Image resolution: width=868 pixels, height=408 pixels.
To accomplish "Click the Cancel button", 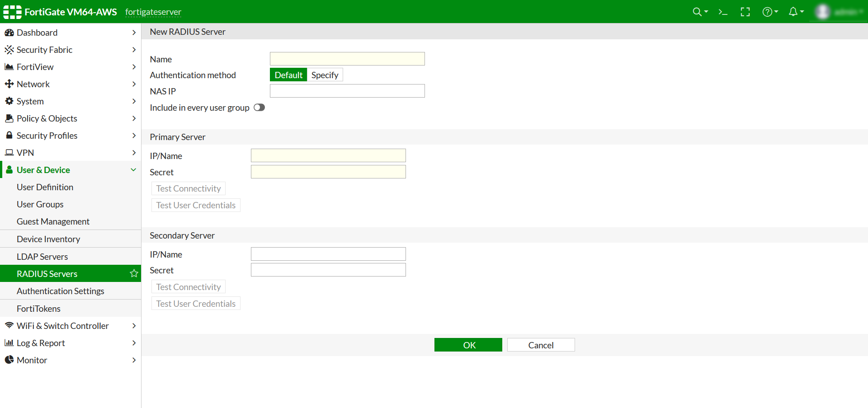I will coord(541,345).
